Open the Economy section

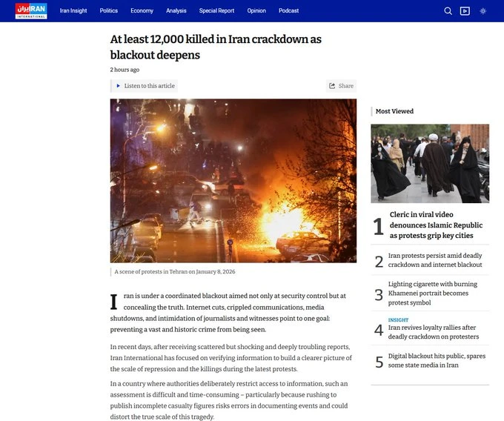point(142,11)
